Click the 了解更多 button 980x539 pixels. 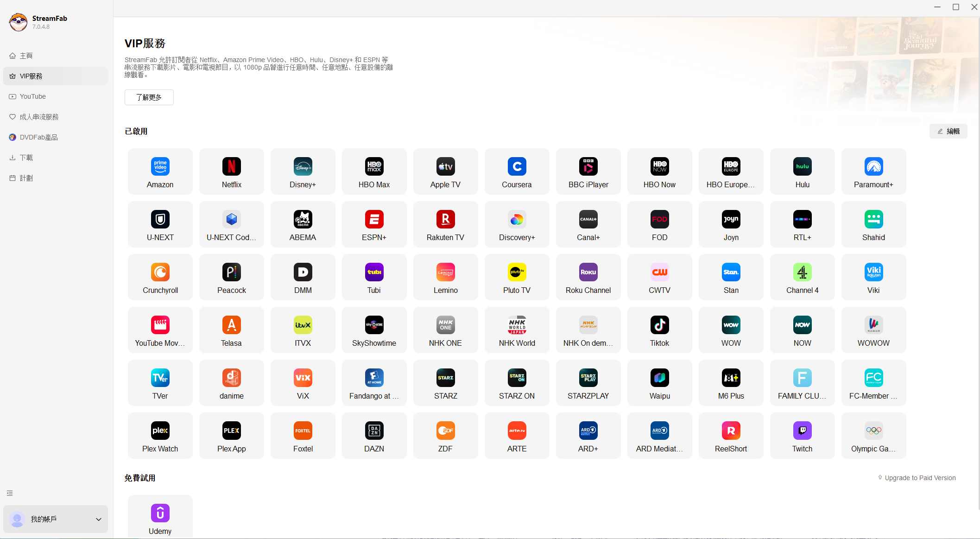[x=149, y=97]
